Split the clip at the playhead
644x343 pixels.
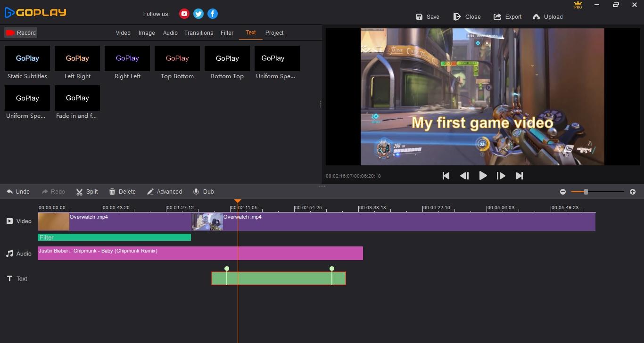[87, 192]
